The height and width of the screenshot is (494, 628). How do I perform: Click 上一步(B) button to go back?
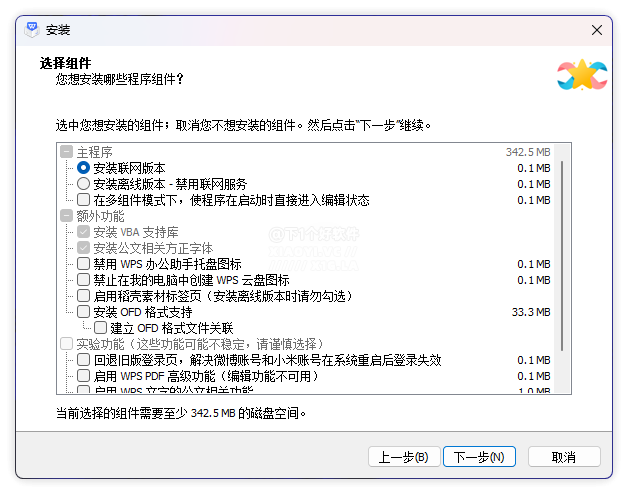(x=404, y=457)
